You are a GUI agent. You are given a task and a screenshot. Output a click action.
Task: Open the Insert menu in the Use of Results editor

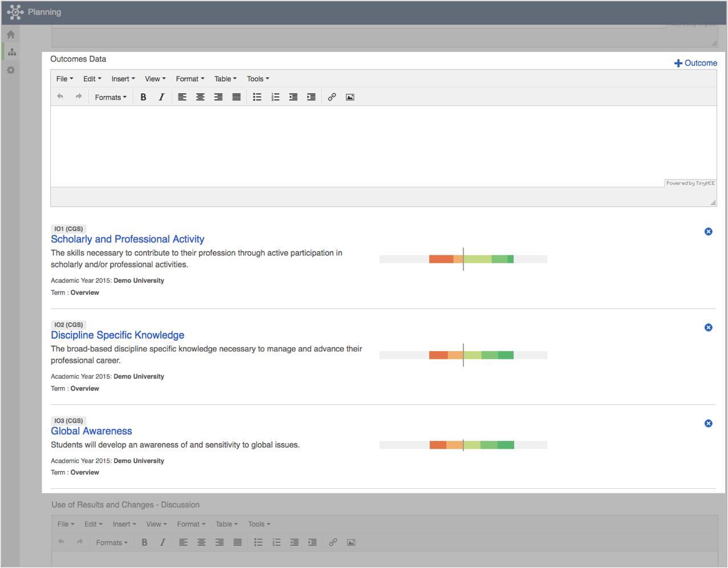pyautogui.click(x=124, y=524)
